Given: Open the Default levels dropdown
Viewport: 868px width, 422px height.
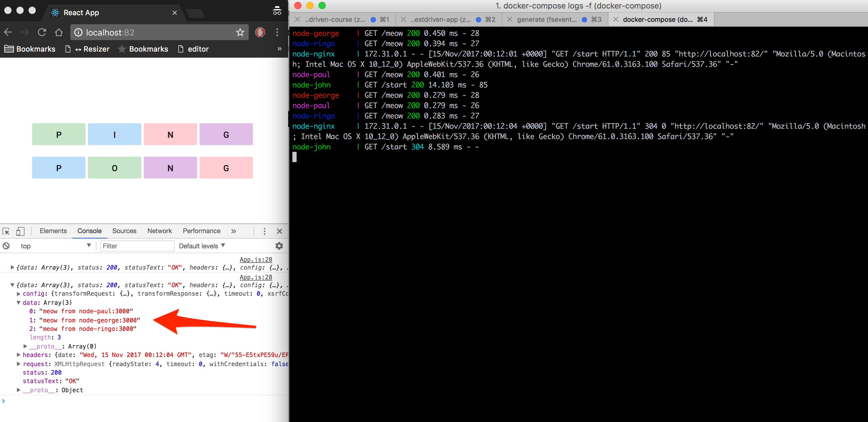Looking at the screenshot, I should 202,246.
